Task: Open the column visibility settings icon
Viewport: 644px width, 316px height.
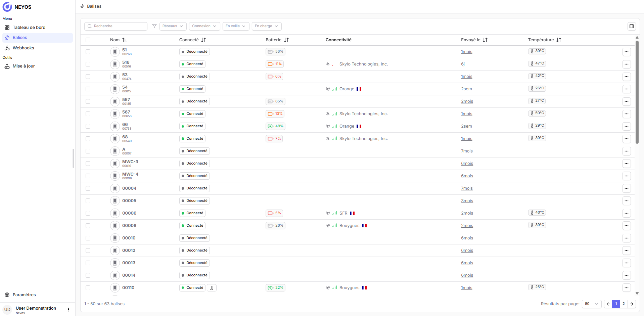Action: 631,26
